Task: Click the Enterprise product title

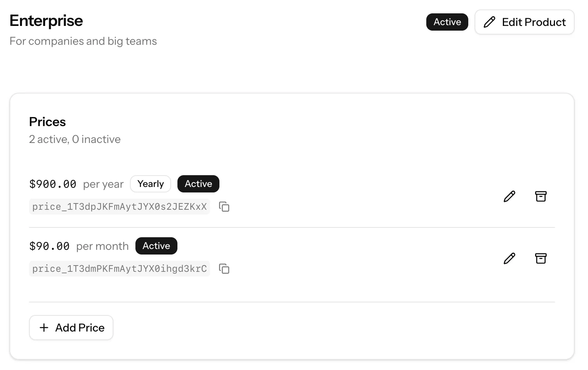Action: tap(46, 20)
